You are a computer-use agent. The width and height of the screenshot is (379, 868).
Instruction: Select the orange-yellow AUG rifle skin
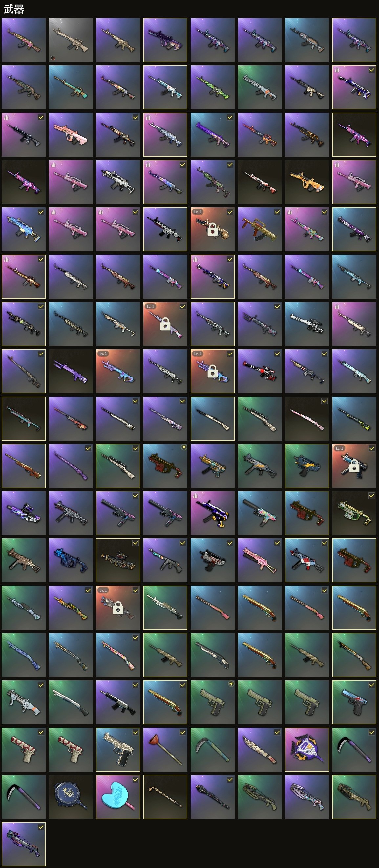click(307, 182)
